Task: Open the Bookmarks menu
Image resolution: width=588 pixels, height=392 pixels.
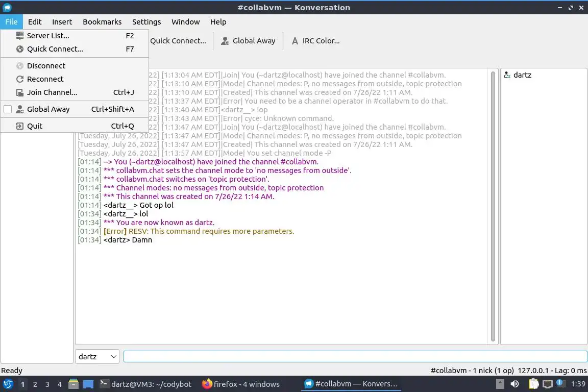Action: coord(102,22)
